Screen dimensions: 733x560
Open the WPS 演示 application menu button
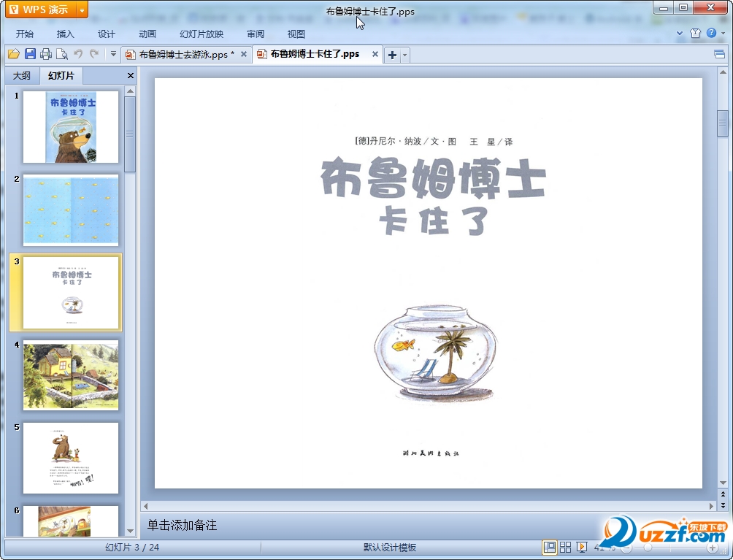pyautogui.click(x=41, y=9)
